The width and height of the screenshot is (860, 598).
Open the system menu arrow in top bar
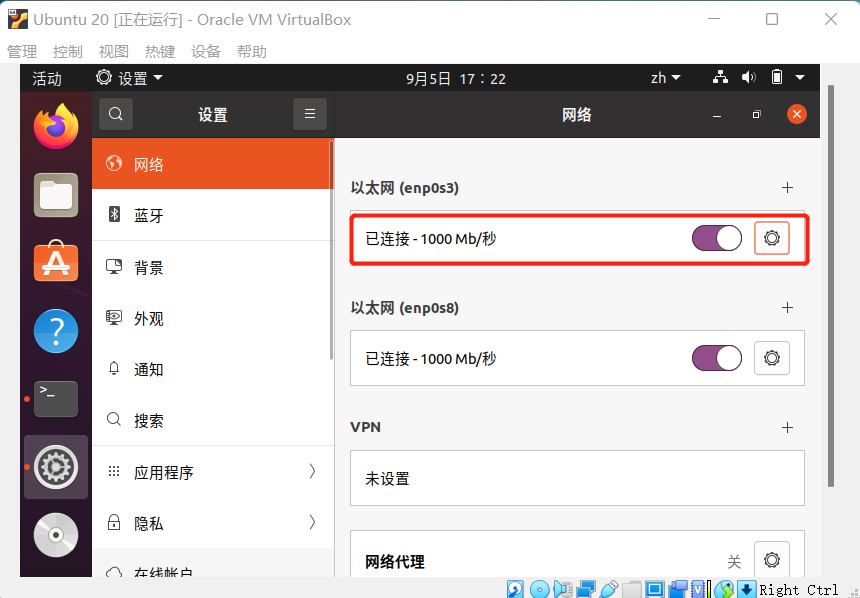pos(800,77)
